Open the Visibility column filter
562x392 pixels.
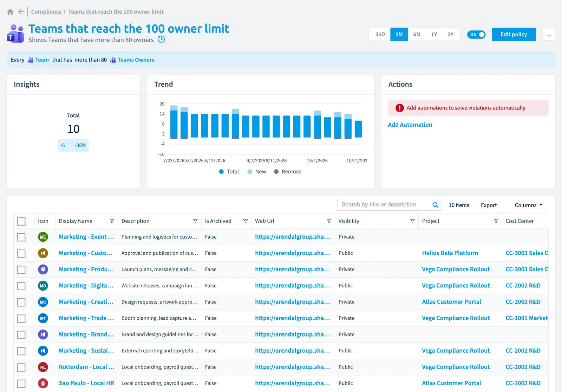(x=412, y=221)
